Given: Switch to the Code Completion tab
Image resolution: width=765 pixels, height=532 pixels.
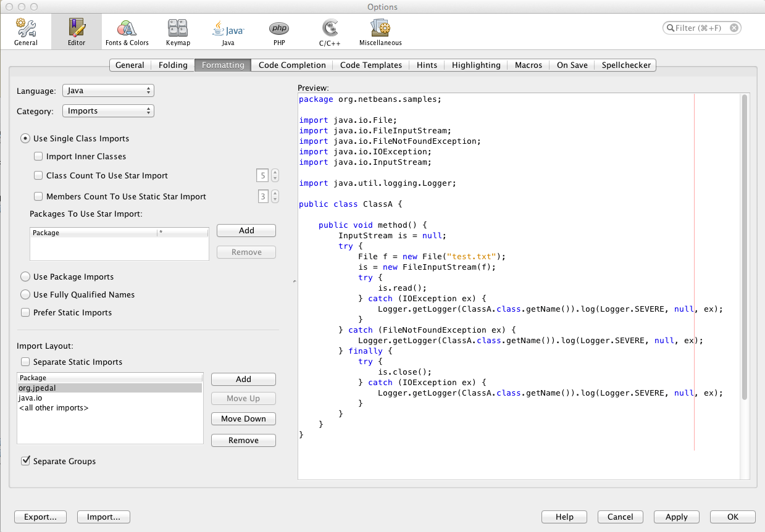Looking at the screenshot, I should [x=292, y=65].
